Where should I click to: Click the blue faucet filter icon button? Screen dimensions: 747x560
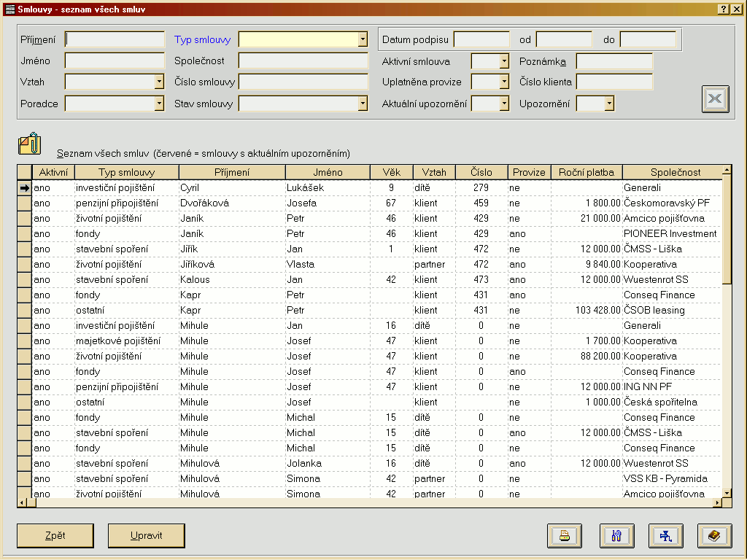click(x=665, y=535)
